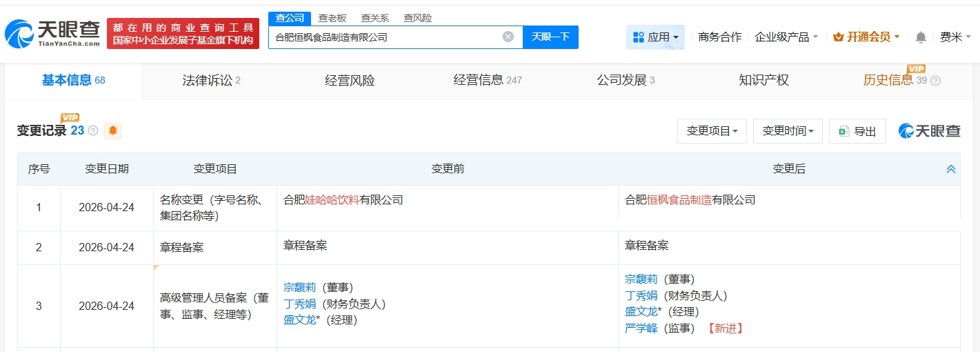The image size is (980, 352).
Task: Click the 变更前 column header
Action: pos(448,169)
